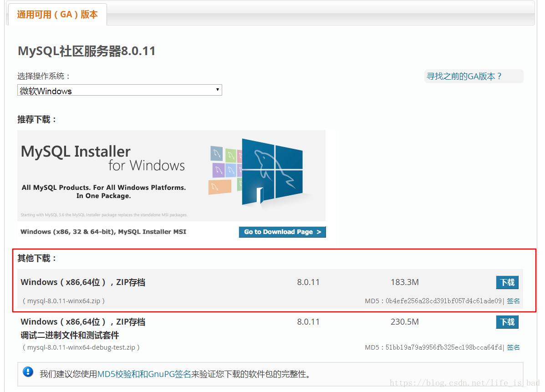The height and width of the screenshot is (392, 545).
Task: Open the 微软Windows operating system dropdown
Action: click(x=120, y=90)
